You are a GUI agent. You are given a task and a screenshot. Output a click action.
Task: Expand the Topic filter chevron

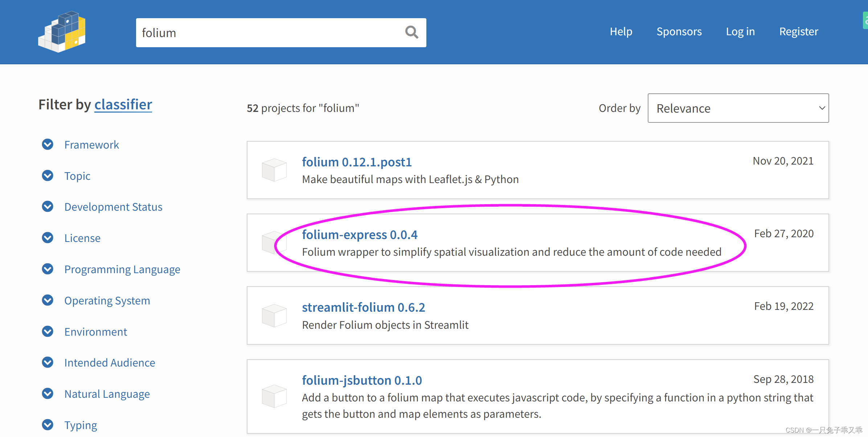[x=48, y=175]
